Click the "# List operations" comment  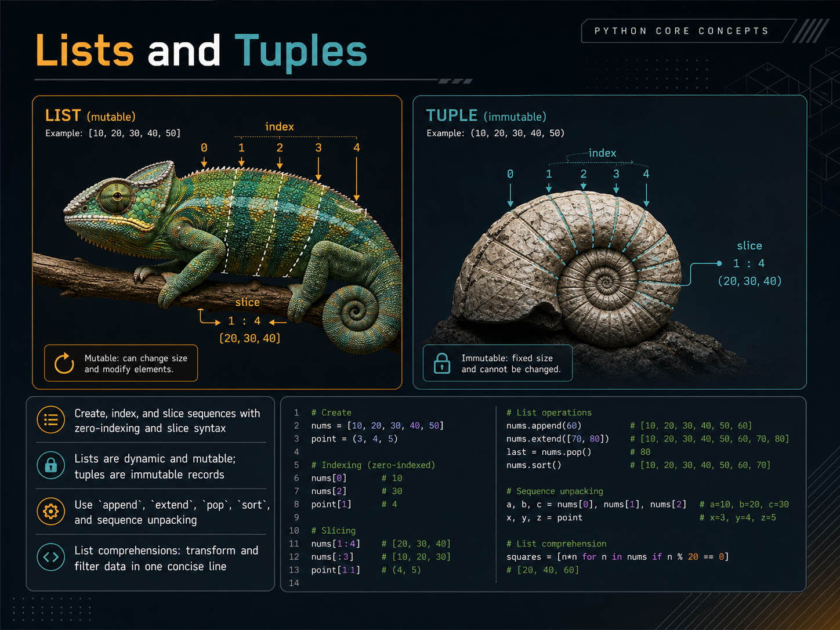click(549, 412)
